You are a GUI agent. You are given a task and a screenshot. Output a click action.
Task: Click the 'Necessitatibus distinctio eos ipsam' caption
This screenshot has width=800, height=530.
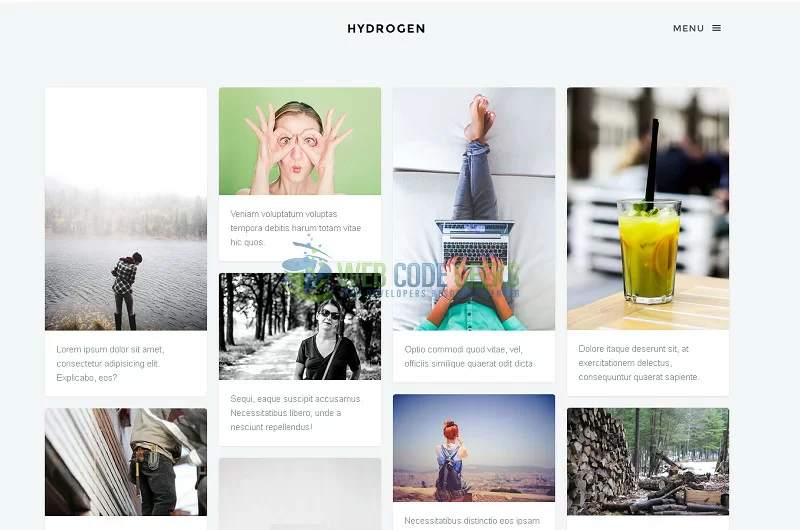pyautogui.click(x=472, y=521)
